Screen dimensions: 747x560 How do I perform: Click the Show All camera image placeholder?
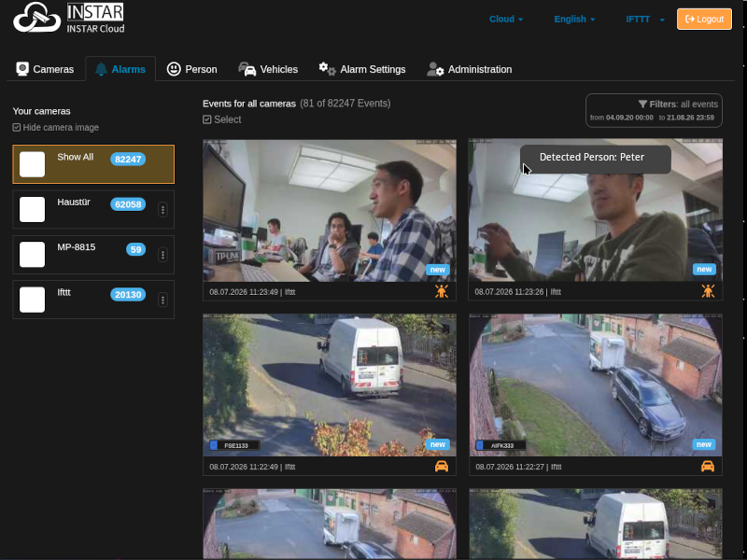pyautogui.click(x=32, y=164)
